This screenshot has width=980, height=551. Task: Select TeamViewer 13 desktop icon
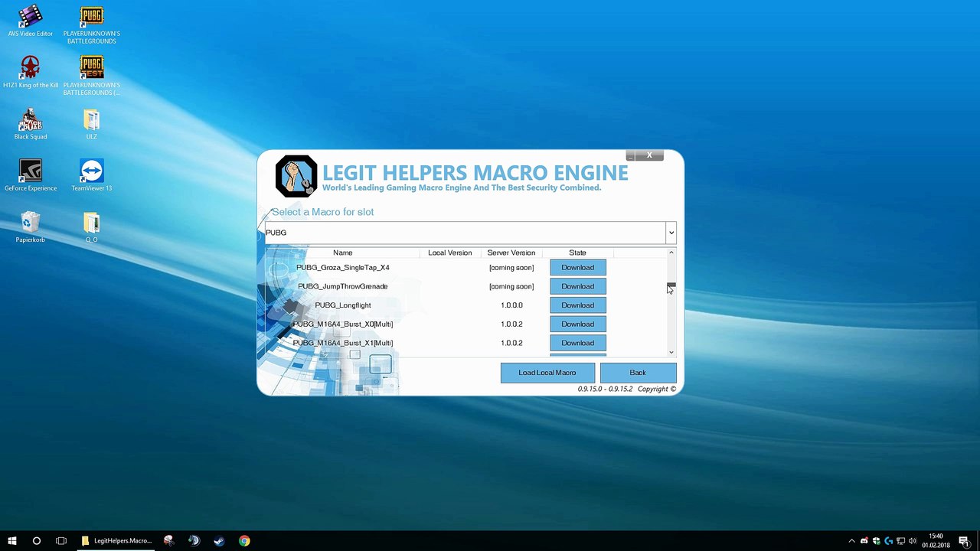point(92,175)
